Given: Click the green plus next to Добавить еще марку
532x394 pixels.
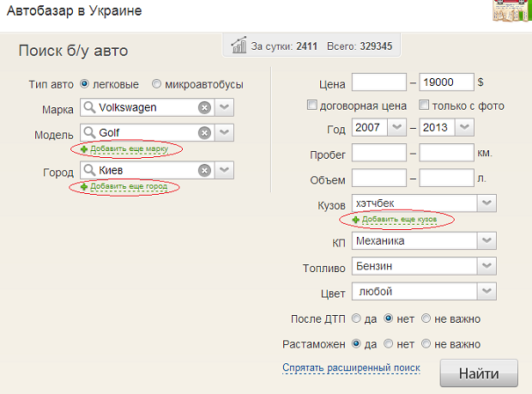Looking at the screenshot, I should tap(84, 149).
